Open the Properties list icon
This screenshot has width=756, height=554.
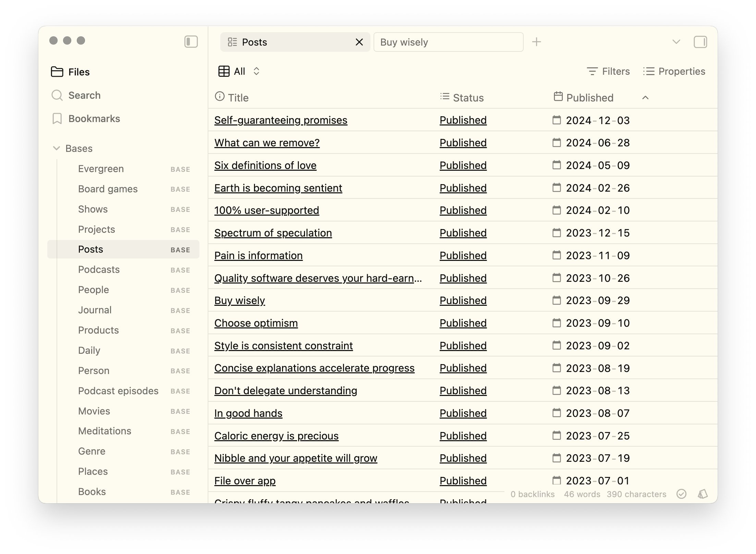[x=649, y=71]
